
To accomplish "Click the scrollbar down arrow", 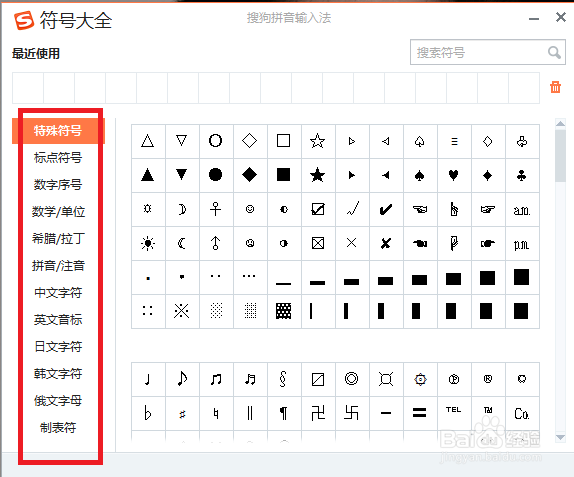I will point(560,437).
